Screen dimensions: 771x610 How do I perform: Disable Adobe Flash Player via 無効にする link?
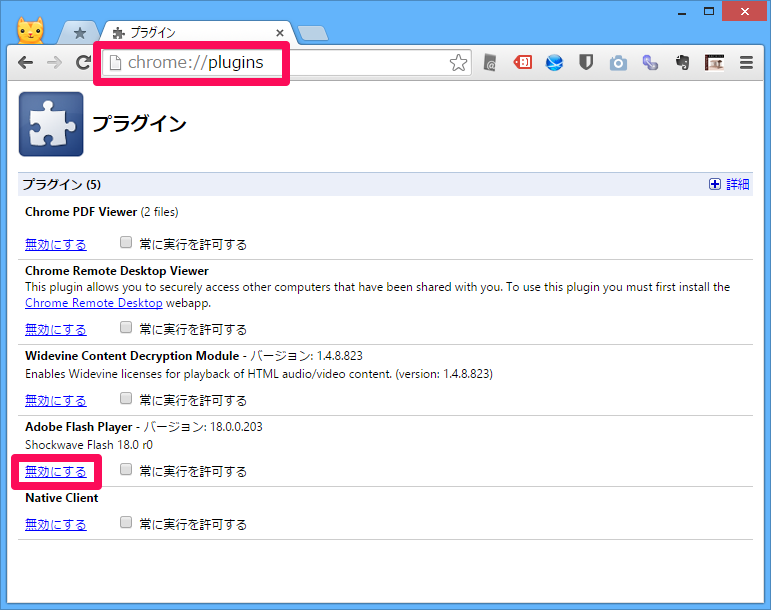pos(56,471)
